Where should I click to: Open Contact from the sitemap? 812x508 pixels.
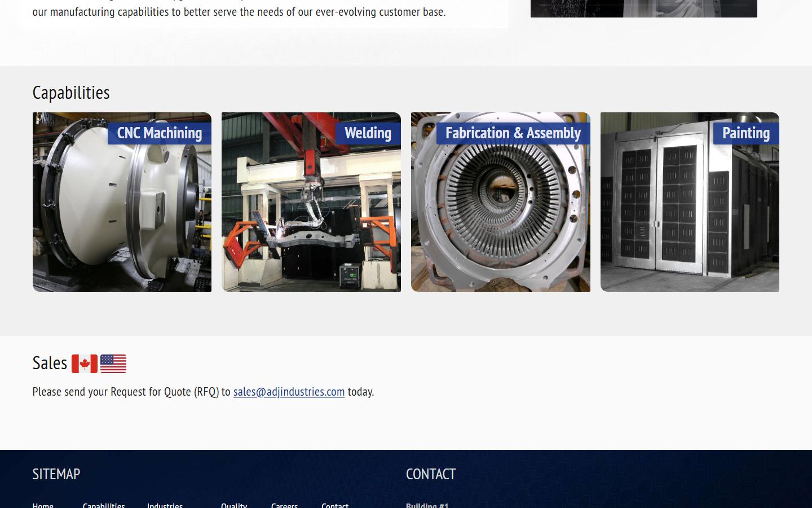click(335, 505)
